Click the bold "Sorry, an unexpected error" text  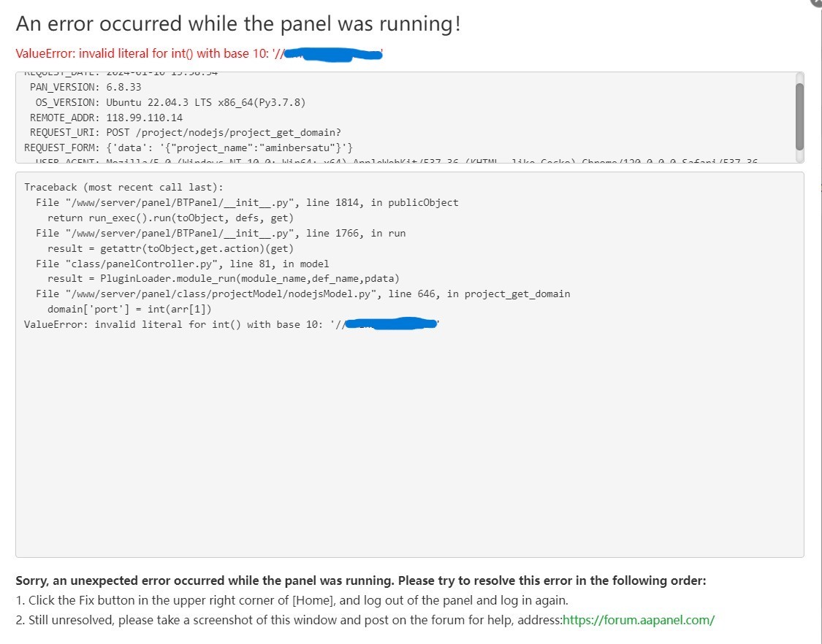point(361,581)
